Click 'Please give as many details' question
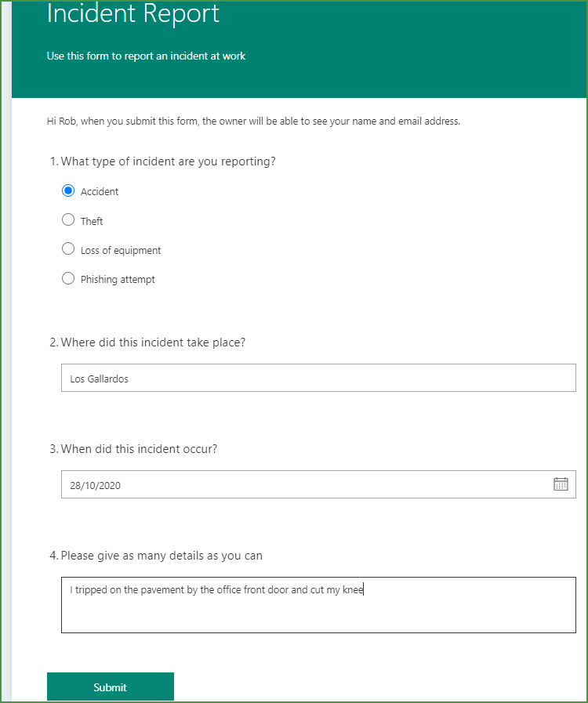 (162, 556)
